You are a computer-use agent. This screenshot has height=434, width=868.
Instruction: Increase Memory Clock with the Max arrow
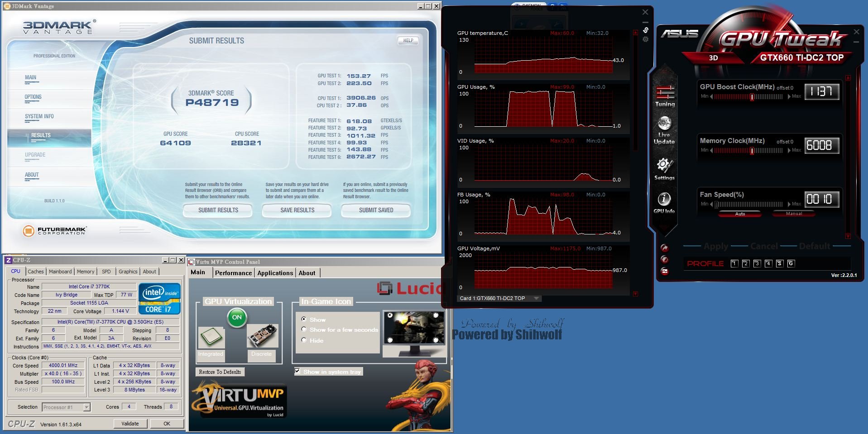[x=789, y=150]
